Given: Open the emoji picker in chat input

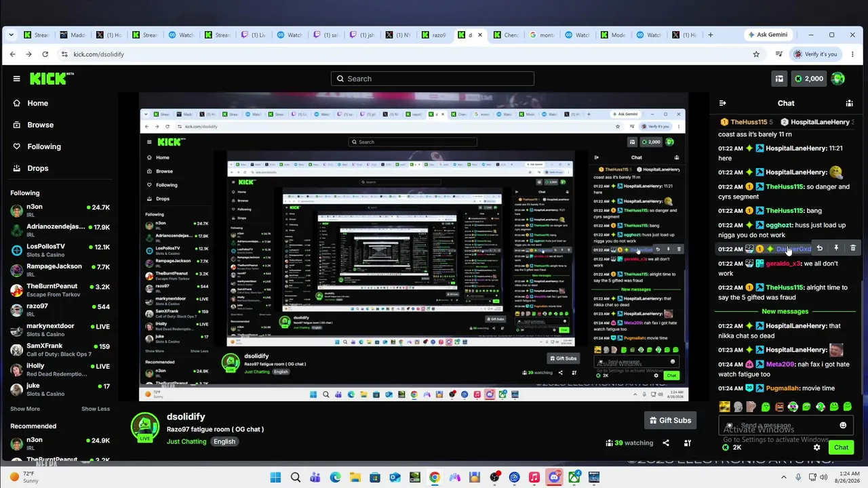Looking at the screenshot, I should click(x=843, y=426).
